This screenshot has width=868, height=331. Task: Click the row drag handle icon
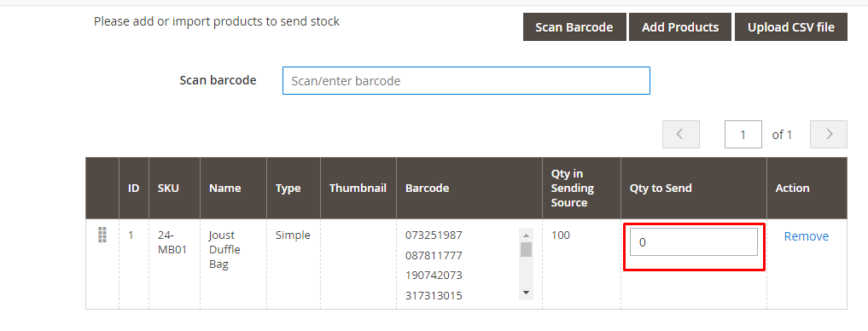102,235
